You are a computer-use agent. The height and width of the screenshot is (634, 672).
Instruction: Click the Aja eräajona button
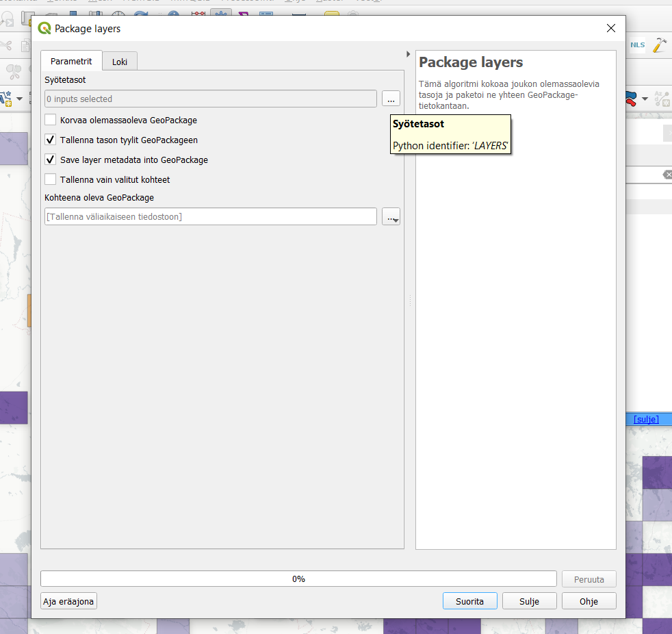(69, 601)
